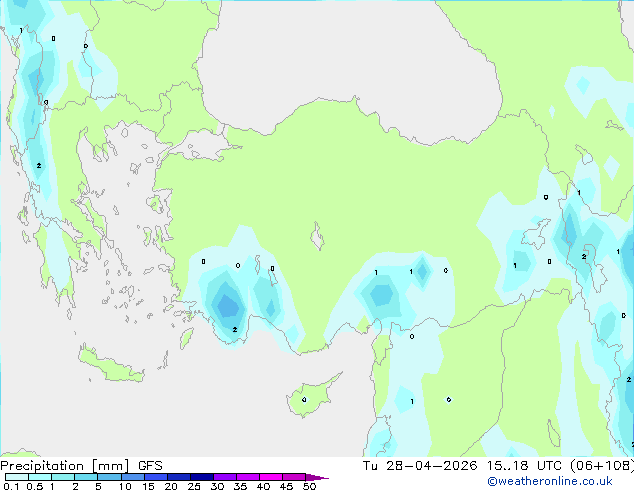The height and width of the screenshot is (490, 634).
Task: Click the legend label '10'
Action: pos(125,486)
